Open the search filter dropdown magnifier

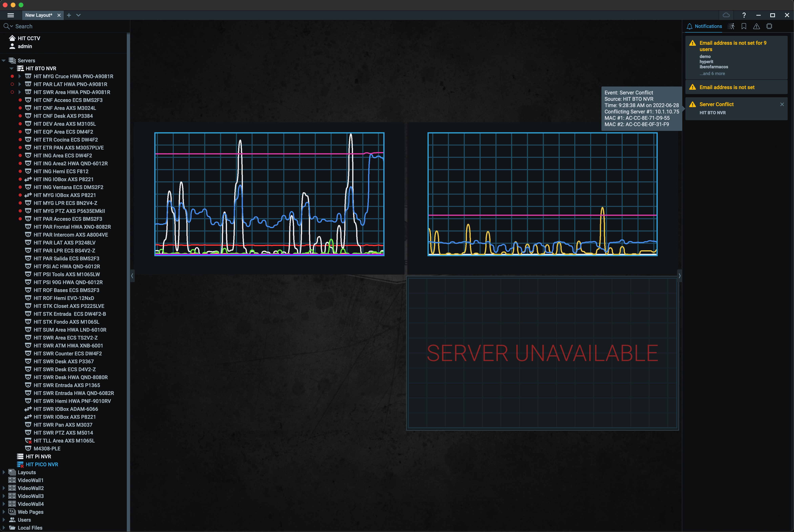pyautogui.click(x=8, y=27)
